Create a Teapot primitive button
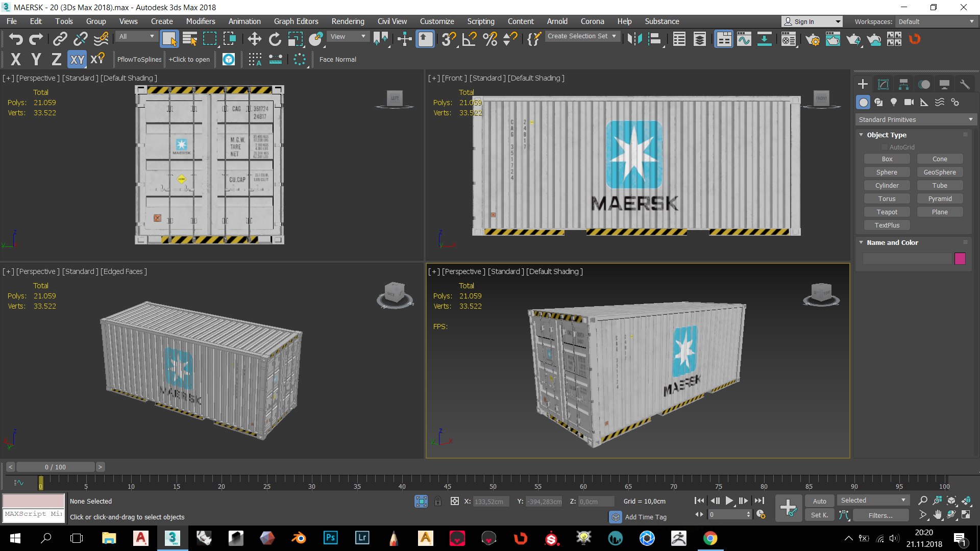Image resolution: width=980 pixels, height=551 pixels. (887, 212)
